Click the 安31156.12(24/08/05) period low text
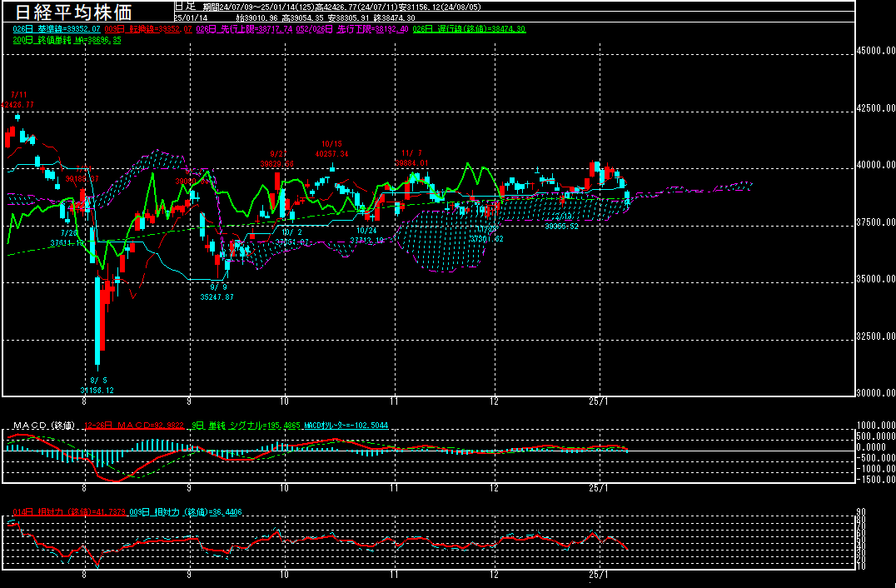Image resolution: width=896 pixels, height=588 pixels. point(439,7)
